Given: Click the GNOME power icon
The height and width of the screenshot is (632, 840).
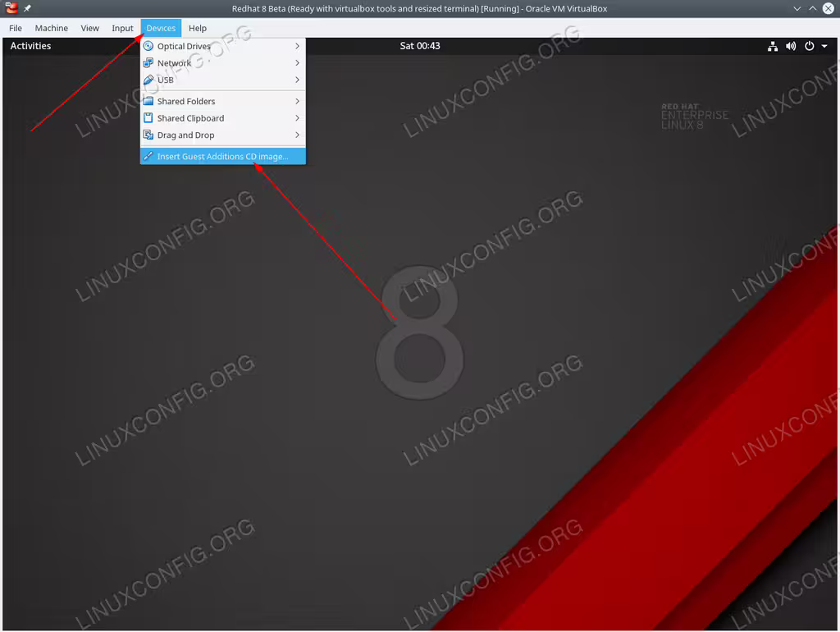Looking at the screenshot, I should pyautogui.click(x=810, y=46).
